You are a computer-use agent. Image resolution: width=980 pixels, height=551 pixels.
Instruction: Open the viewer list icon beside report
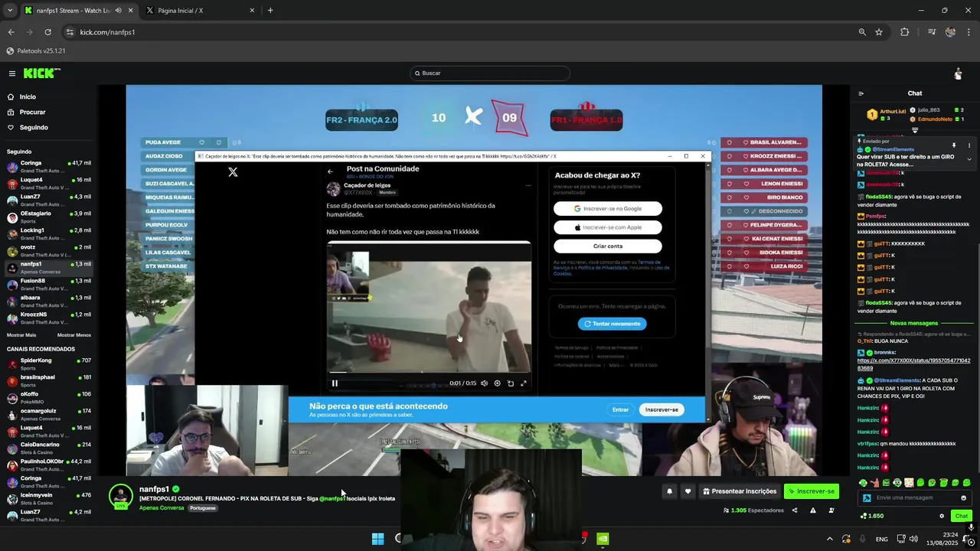click(831, 510)
